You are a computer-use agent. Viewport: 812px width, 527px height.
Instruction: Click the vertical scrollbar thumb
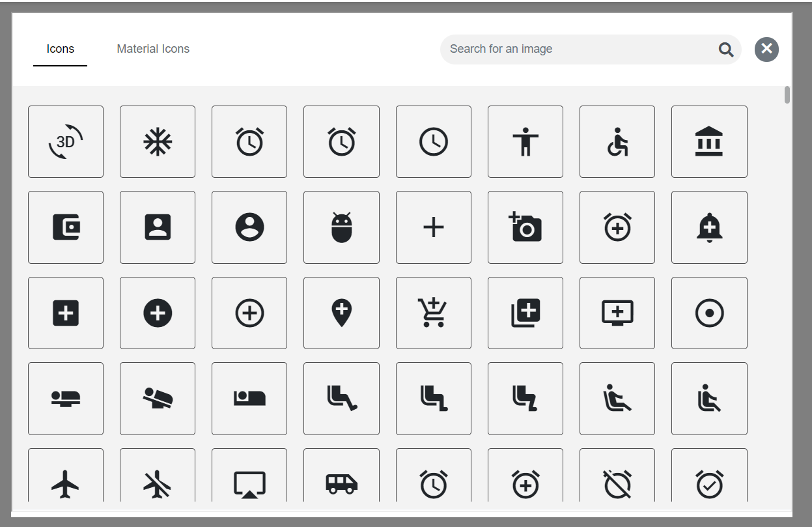tap(787, 94)
